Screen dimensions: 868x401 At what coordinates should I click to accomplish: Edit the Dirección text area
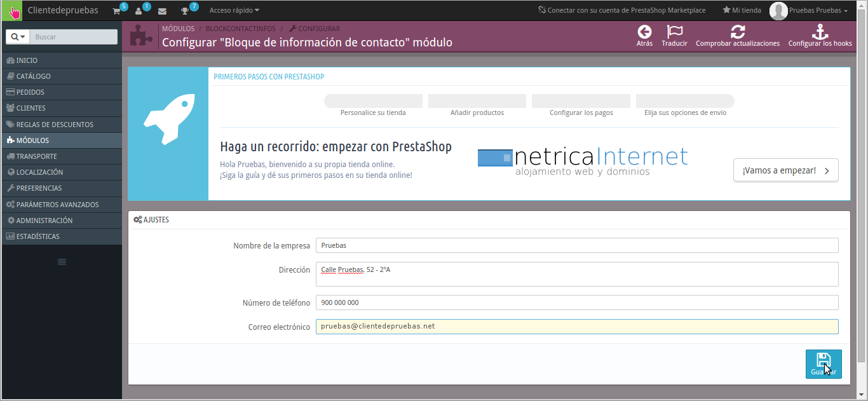tap(577, 274)
